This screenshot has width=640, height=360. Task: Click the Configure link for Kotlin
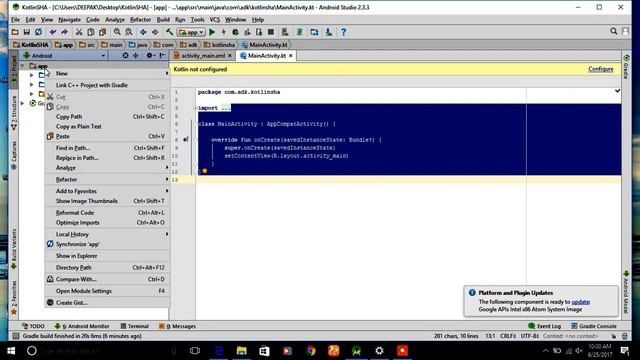(601, 69)
